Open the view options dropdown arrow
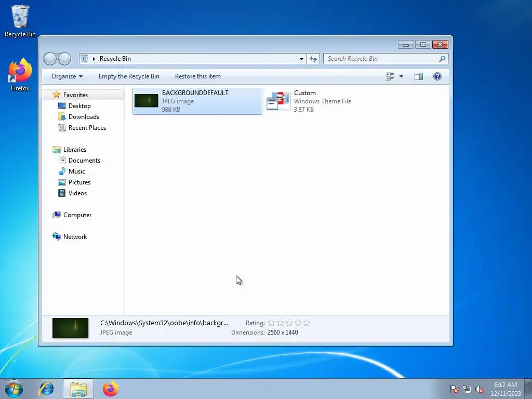Screen dimensions: 532x399 click(402, 76)
